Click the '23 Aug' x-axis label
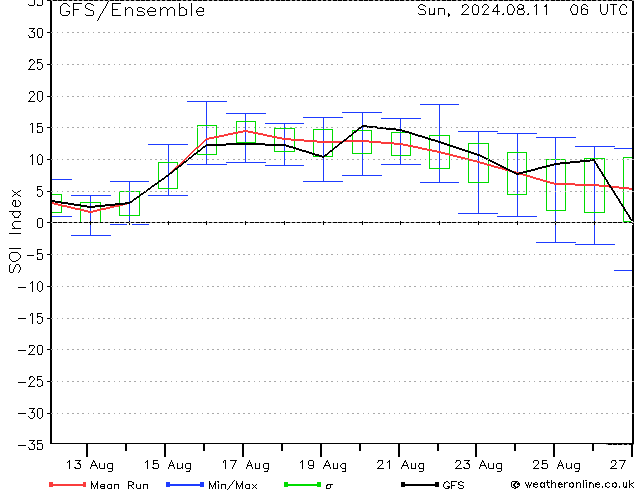This screenshot has width=634, height=490. 479,465
